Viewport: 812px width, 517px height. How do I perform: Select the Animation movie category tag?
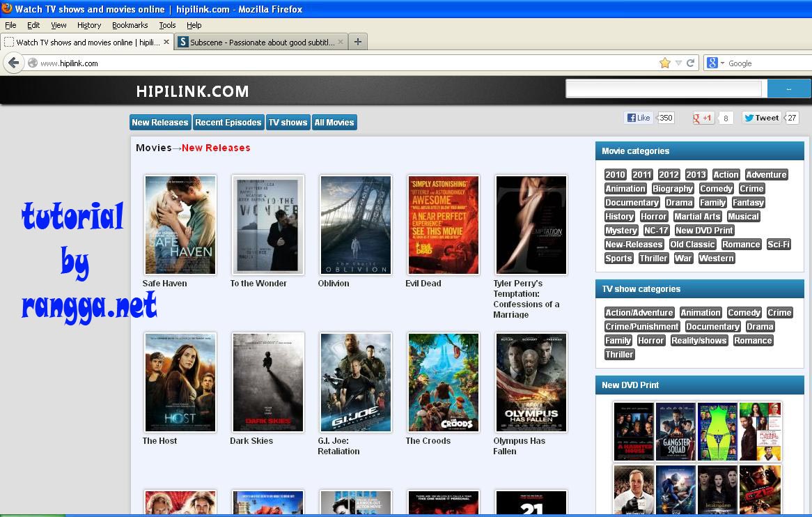click(625, 189)
